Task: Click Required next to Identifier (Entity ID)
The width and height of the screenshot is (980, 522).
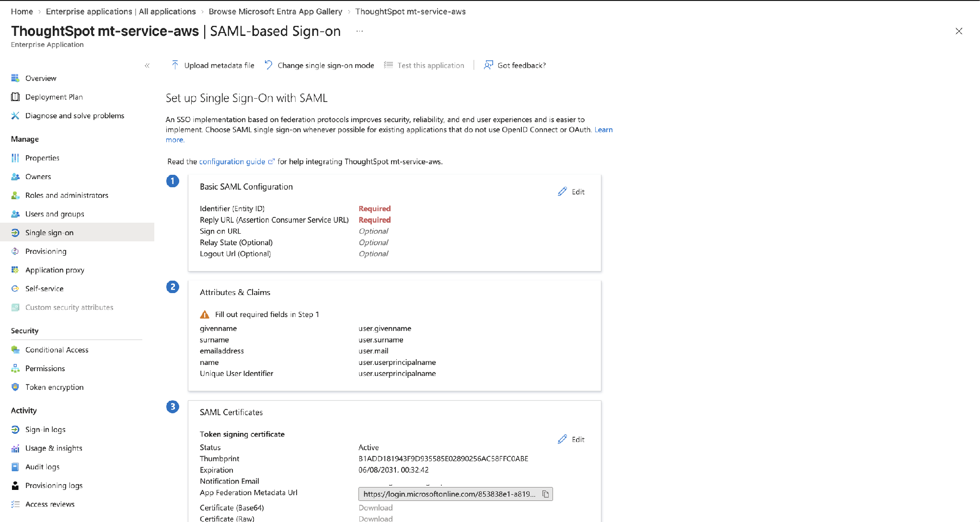Action: (x=375, y=208)
